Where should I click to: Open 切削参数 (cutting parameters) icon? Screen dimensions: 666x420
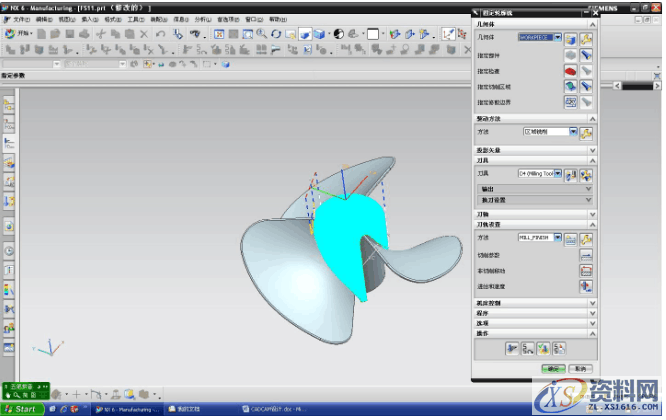point(586,254)
